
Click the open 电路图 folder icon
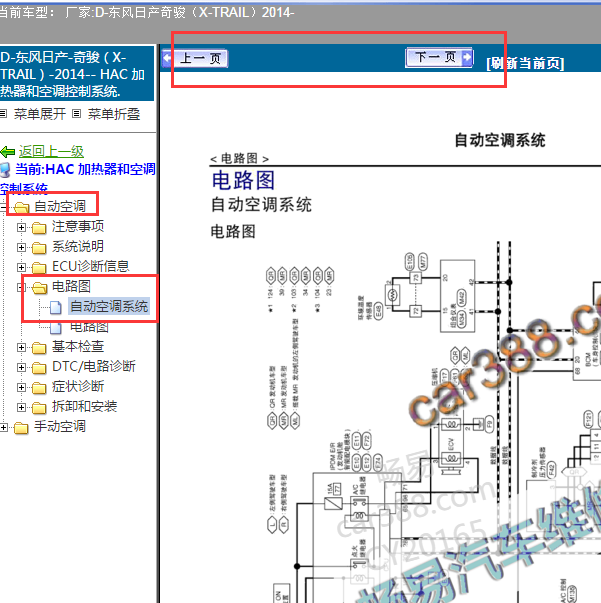pos(39,288)
